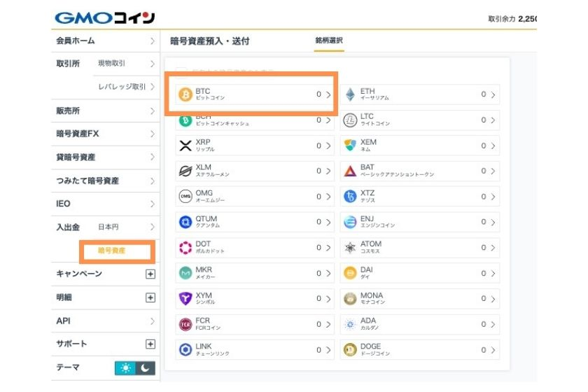Click the XYM Symbol icon

185,299
